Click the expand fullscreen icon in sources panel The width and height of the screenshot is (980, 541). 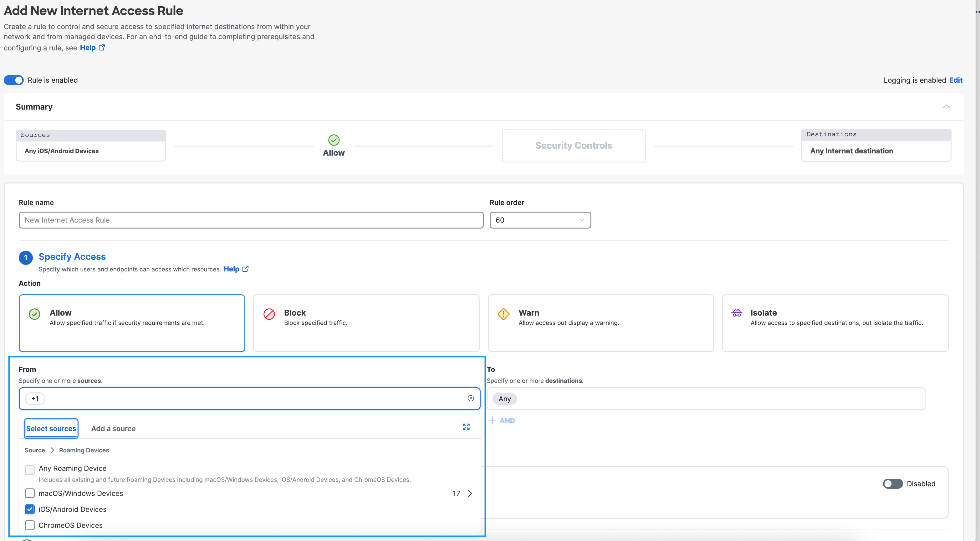(x=466, y=427)
